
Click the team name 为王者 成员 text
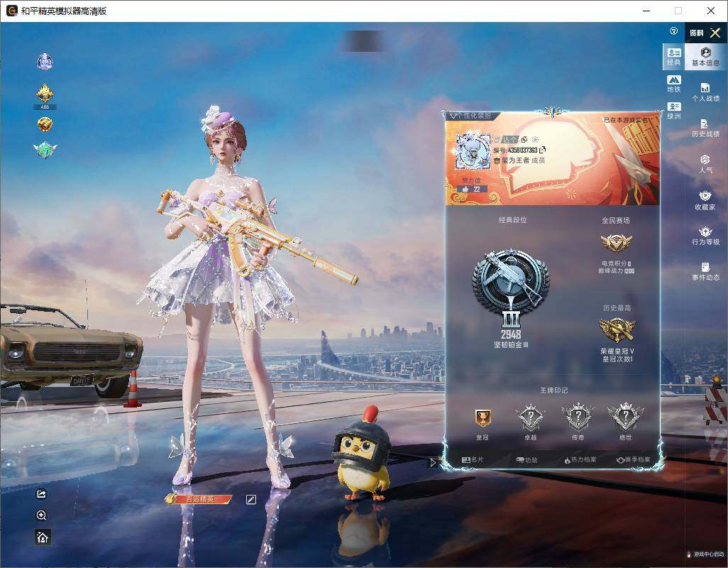tap(523, 160)
